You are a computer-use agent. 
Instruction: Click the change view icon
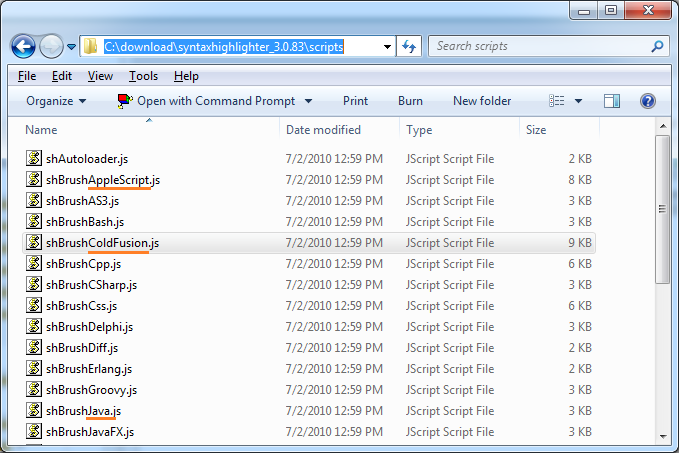point(556,101)
